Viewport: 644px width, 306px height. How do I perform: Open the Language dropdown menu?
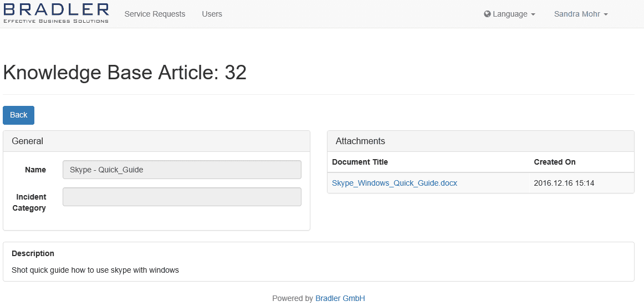[510, 14]
